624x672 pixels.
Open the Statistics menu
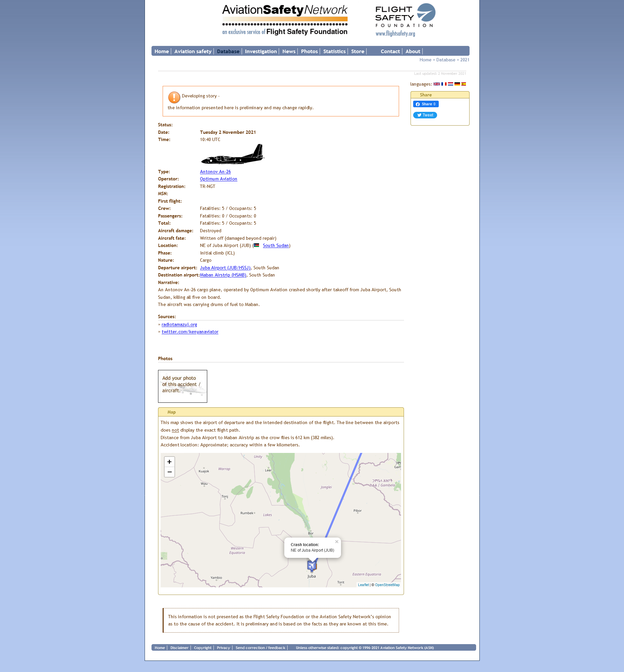(x=334, y=51)
